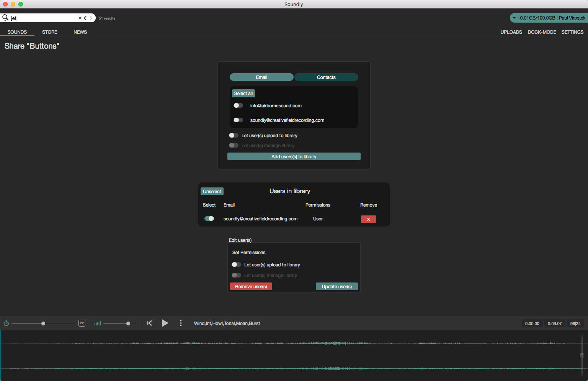Click inside the jet search input field
This screenshot has height=381, width=588.
point(42,18)
